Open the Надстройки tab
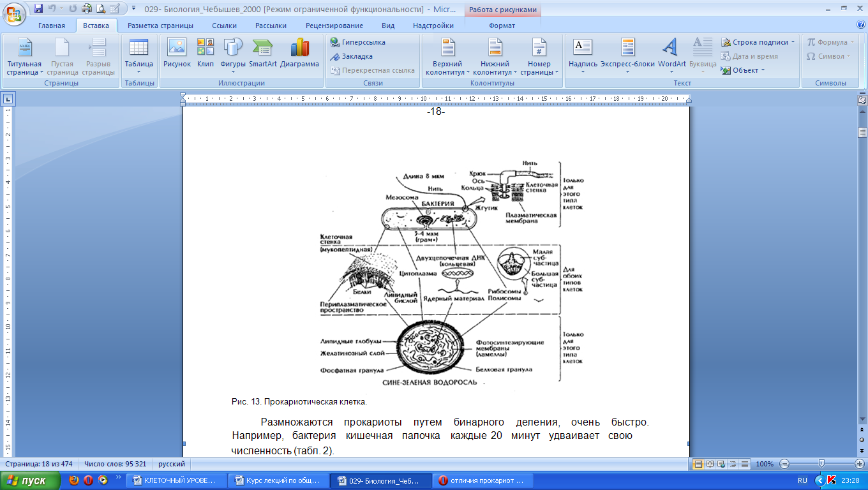Screen dimensions: 868x490 pyautogui.click(x=433, y=26)
